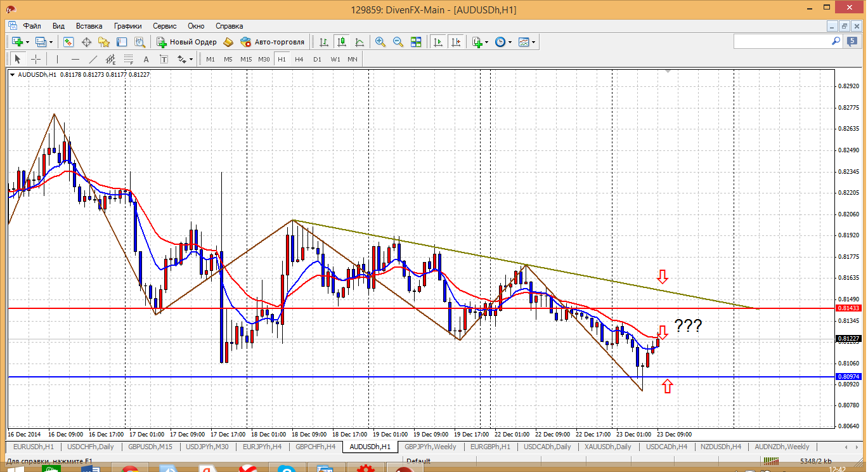The width and height of the screenshot is (868, 472).
Task: Open the Вид menu
Action: coord(58,26)
